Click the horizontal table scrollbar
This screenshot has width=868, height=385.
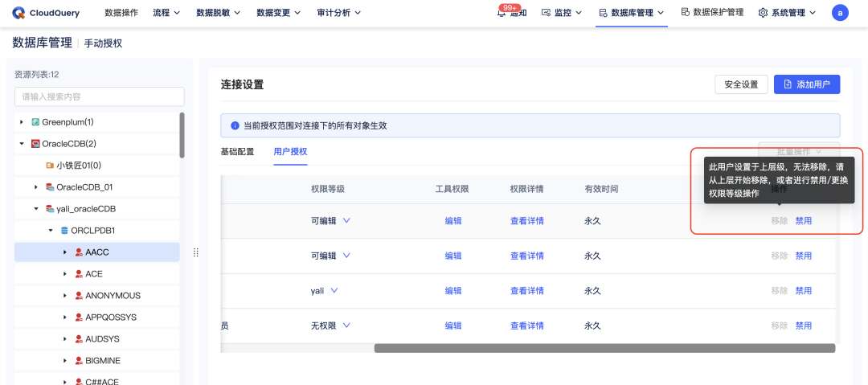pyautogui.click(x=604, y=349)
